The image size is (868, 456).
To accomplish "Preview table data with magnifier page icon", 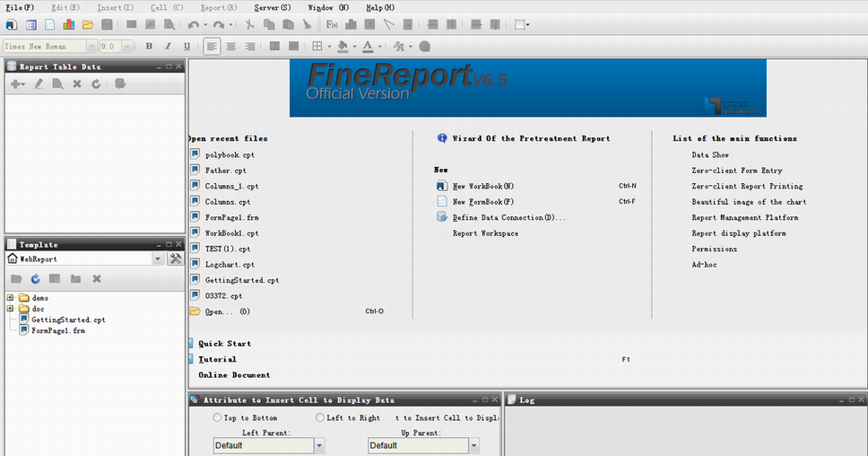I will click(57, 83).
